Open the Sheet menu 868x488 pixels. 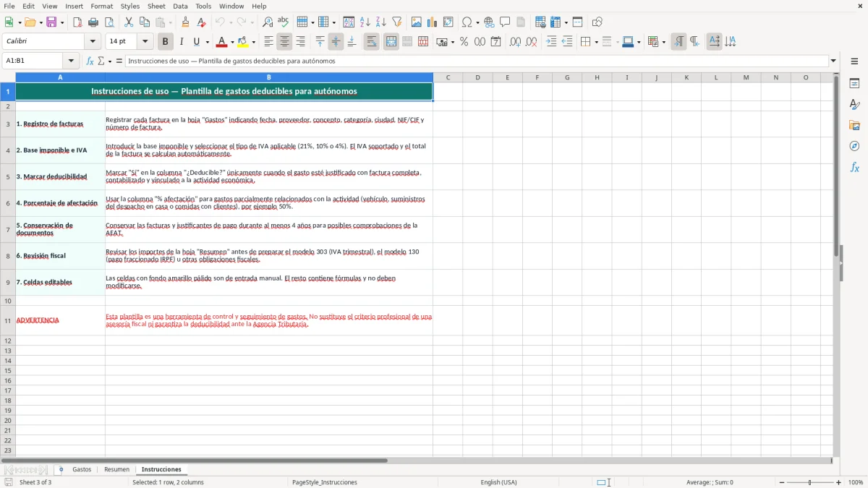[x=156, y=6]
